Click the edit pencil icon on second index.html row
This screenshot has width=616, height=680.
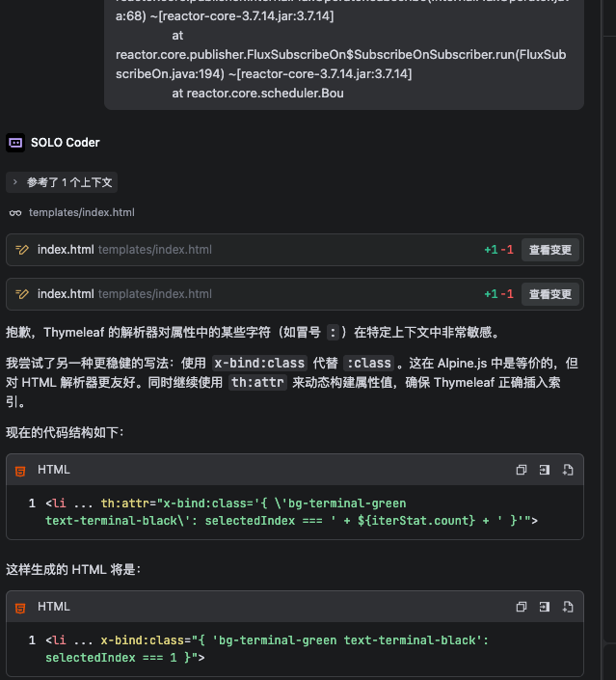tap(22, 294)
